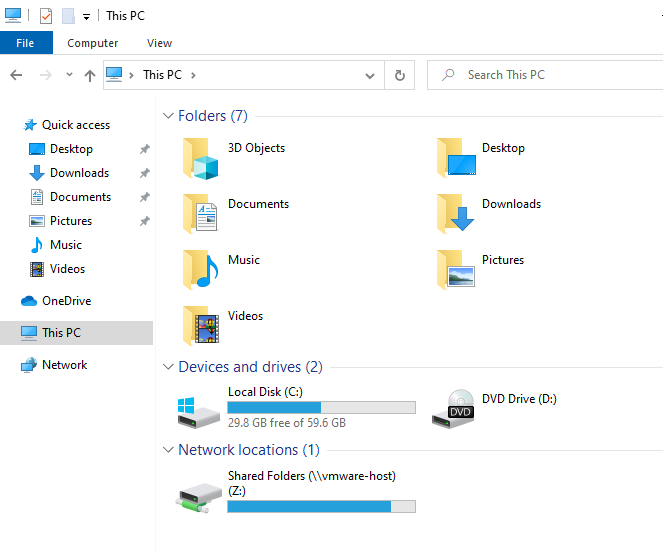The width and height of the screenshot is (663, 552).
Task: Refresh This PC view
Action: (400, 75)
